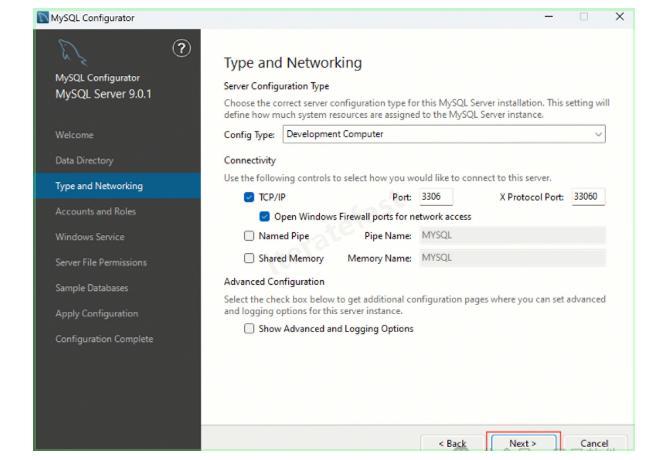Click the MySQL Configurator title bar icon

(x=43, y=17)
